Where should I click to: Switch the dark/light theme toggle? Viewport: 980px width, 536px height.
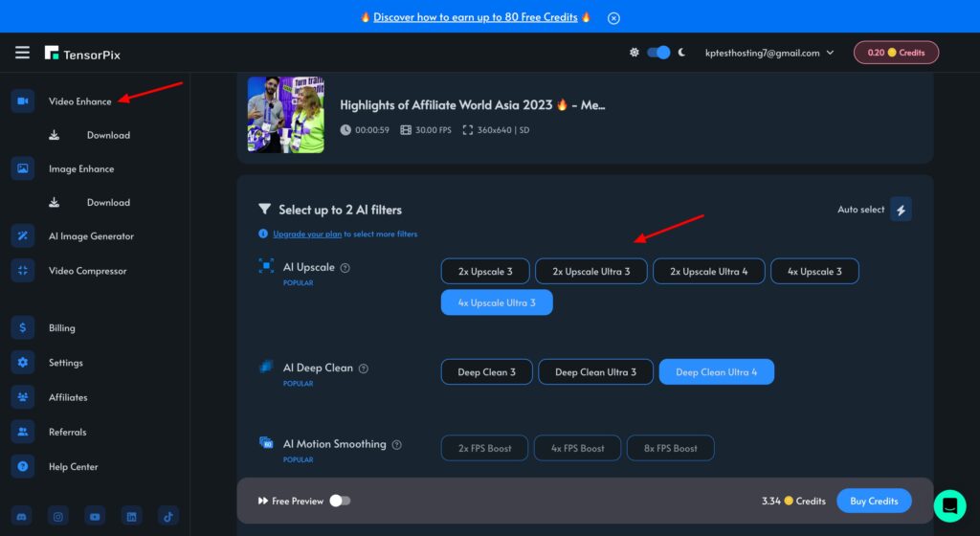(x=658, y=53)
